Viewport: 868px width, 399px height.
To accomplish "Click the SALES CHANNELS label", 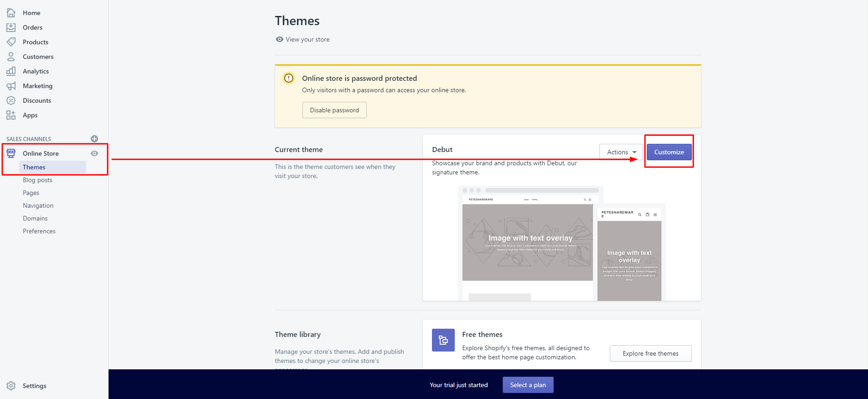I will click(x=29, y=139).
